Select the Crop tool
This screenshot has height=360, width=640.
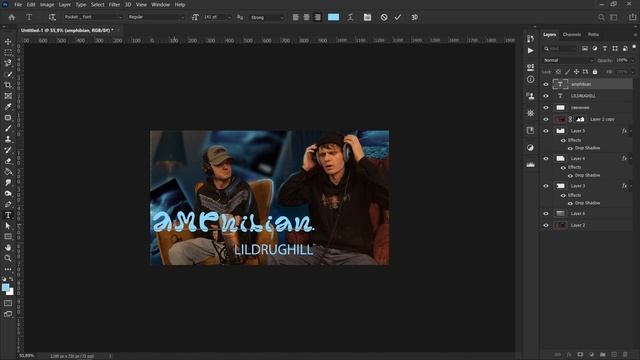(8, 85)
